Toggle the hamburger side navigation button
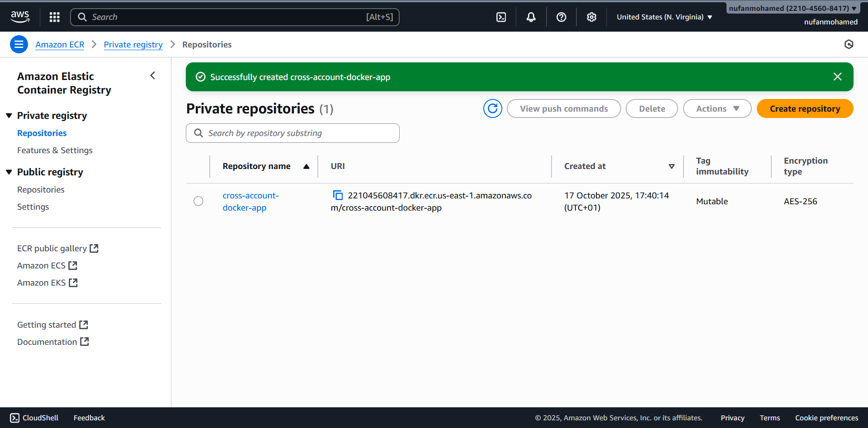This screenshot has width=868, height=428. (x=19, y=44)
